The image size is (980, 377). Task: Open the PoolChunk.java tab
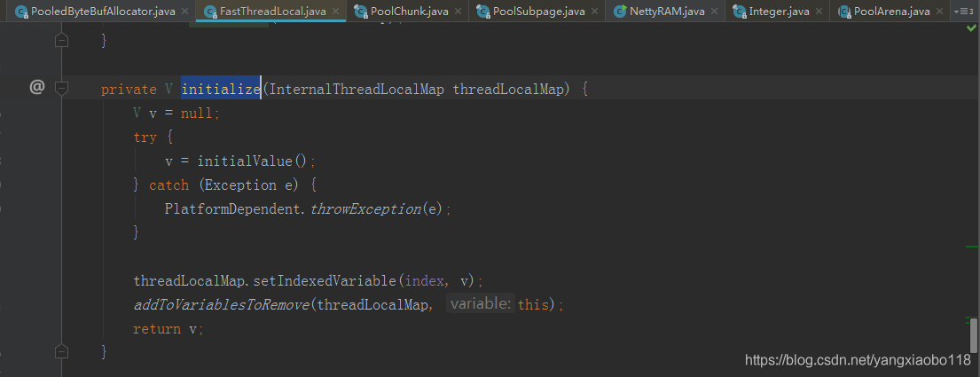click(x=407, y=12)
